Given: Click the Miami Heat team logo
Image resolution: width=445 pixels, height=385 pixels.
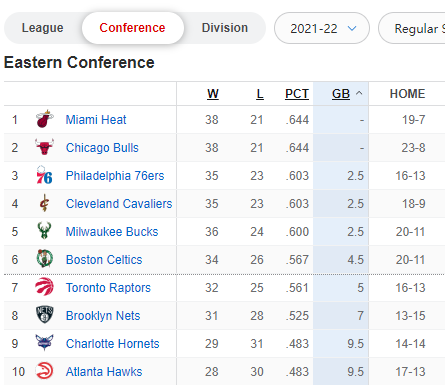Looking at the screenshot, I should [44, 119].
